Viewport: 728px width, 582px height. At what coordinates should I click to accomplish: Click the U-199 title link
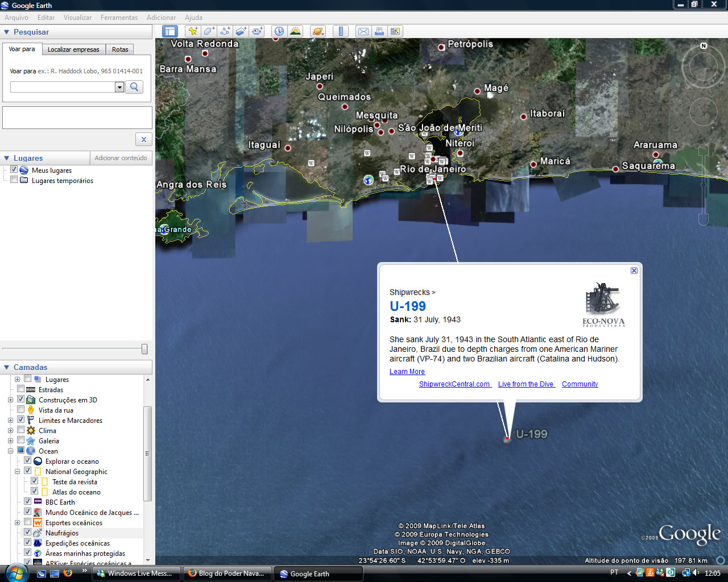(408, 306)
